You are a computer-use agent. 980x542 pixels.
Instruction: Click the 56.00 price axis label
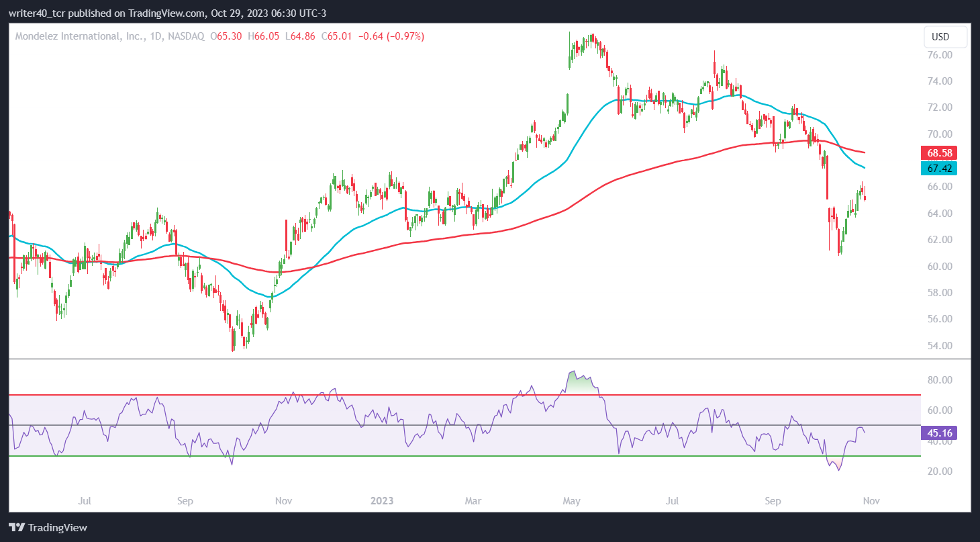tap(940, 319)
